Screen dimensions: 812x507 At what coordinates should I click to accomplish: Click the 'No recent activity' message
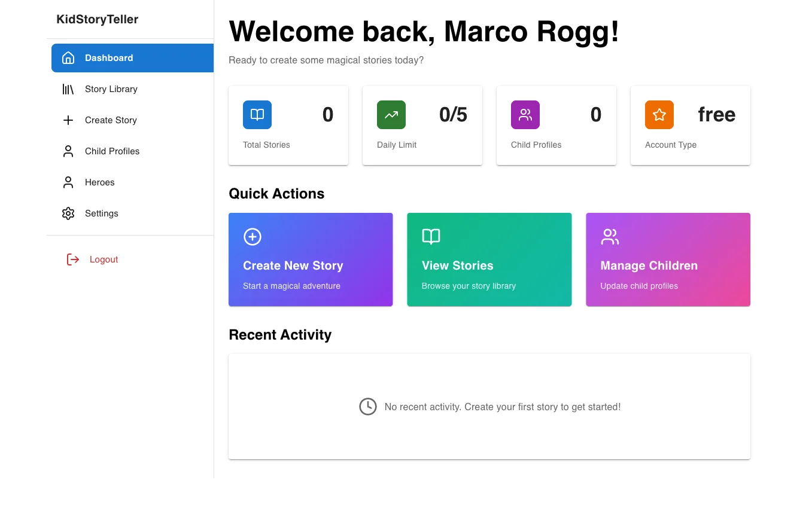[x=503, y=407]
